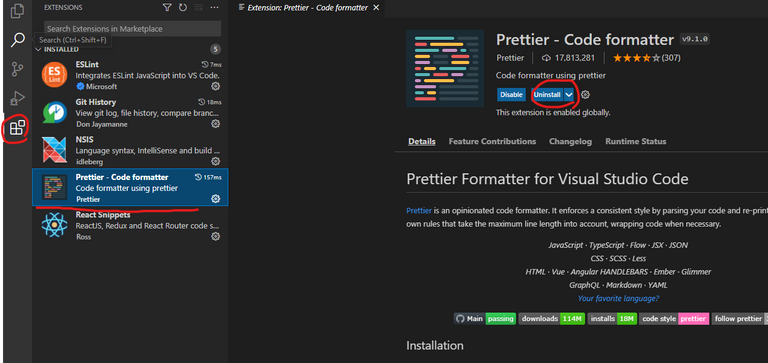Refresh the extensions list
Image resolution: width=768 pixels, height=363 pixels.
[183, 7]
